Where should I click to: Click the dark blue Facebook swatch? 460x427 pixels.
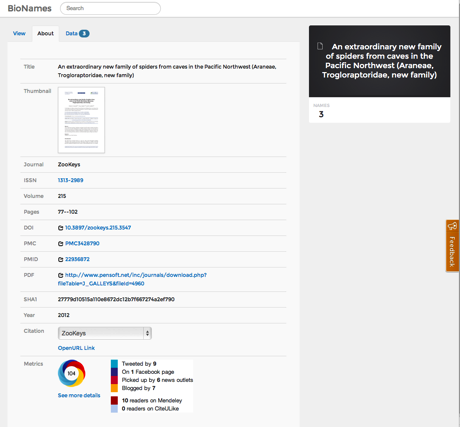click(114, 372)
